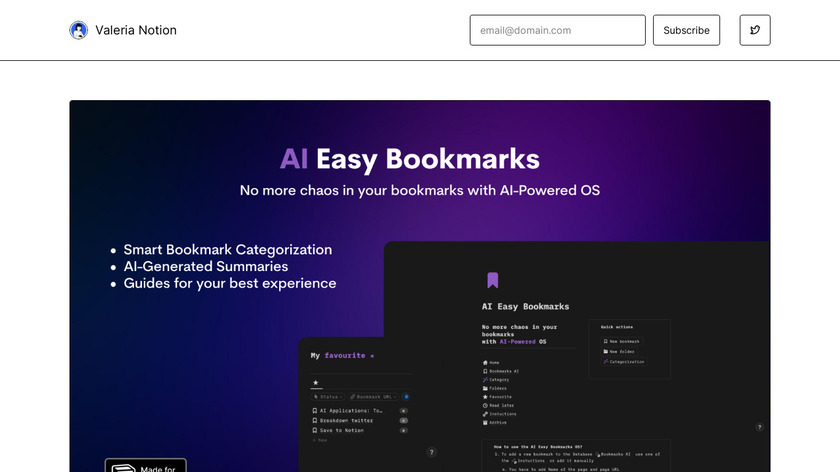
Task: Click the 'My favourite' panel heading
Action: click(342, 355)
